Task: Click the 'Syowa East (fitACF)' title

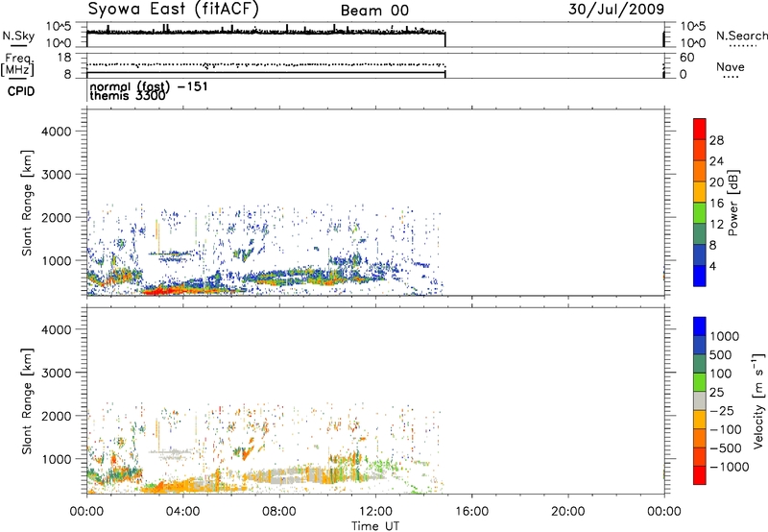Action: click(173, 9)
